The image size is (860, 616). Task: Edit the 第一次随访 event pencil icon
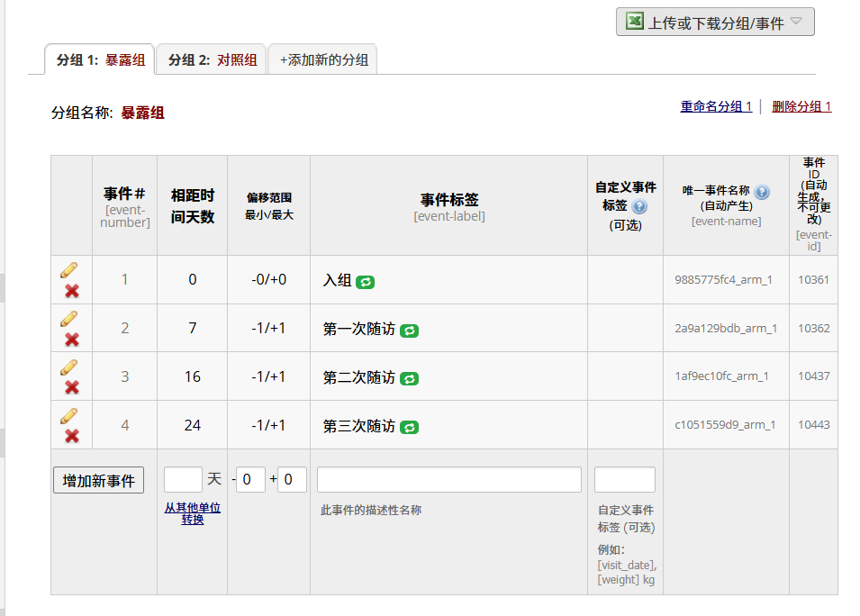tap(69, 319)
